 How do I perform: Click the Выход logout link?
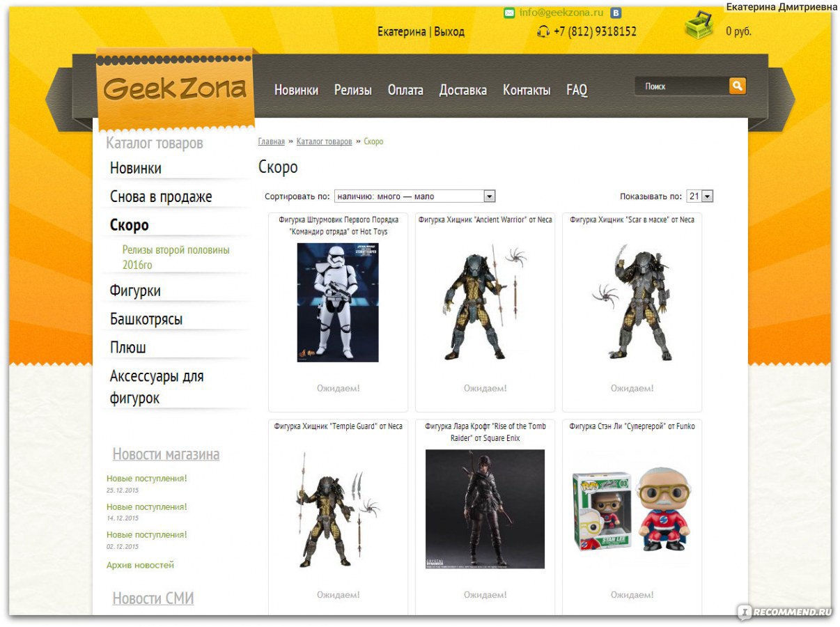449,31
